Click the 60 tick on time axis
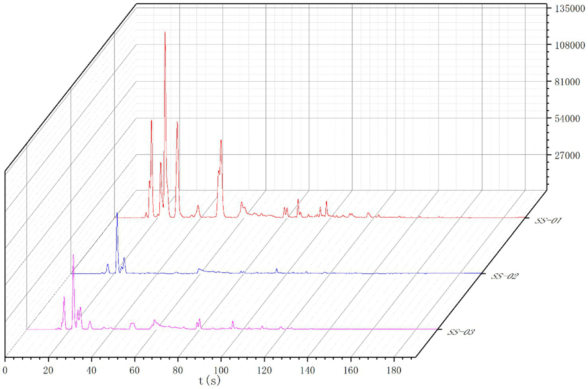 coord(135,370)
